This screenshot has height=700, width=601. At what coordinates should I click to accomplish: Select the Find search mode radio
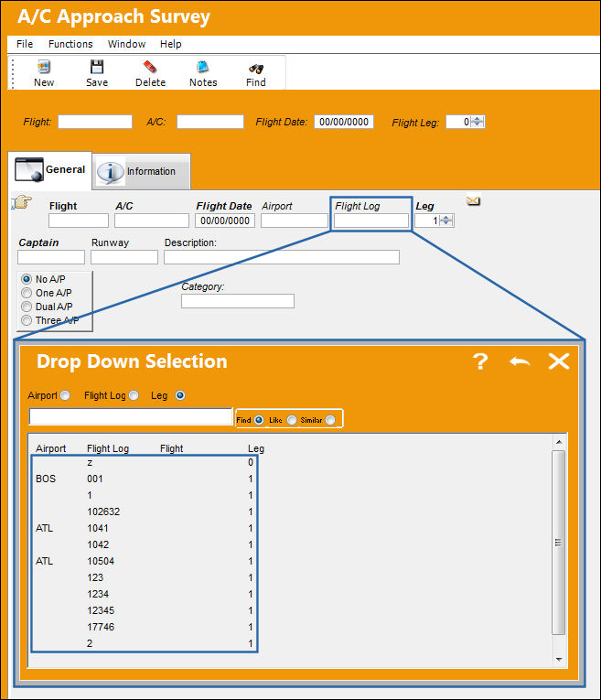click(259, 420)
